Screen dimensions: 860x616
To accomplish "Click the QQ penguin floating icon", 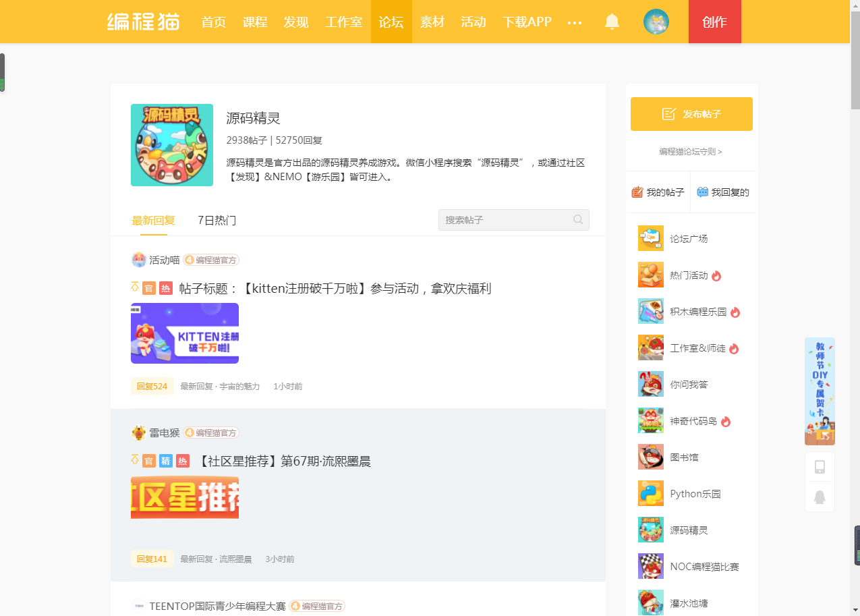I will tap(820, 497).
